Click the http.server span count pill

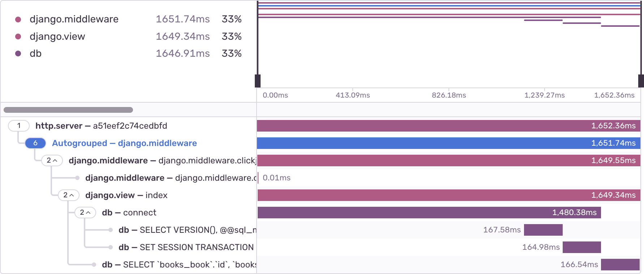coord(19,126)
